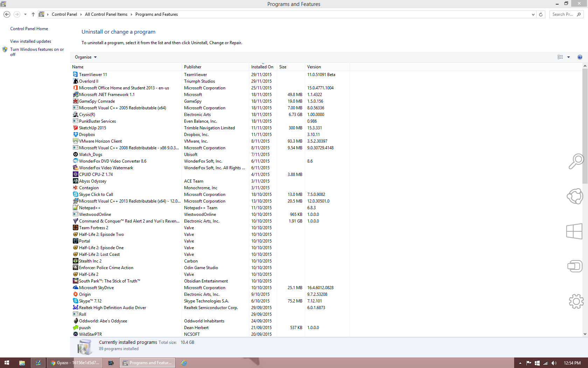Open Turn Windows features on or off
Image resolution: width=588 pixels, height=368 pixels.
pos(37,52)
